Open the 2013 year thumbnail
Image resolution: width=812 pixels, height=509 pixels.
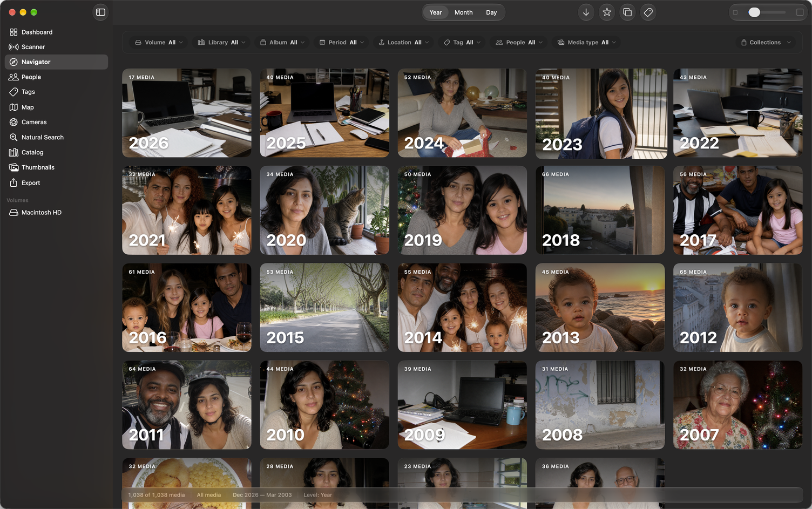tap(600, 308)
